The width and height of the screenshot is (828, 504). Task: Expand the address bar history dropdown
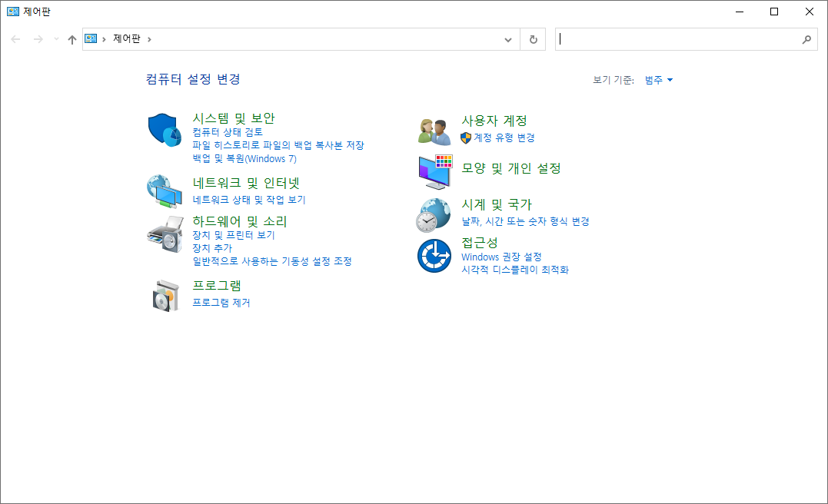pos(508,40)
